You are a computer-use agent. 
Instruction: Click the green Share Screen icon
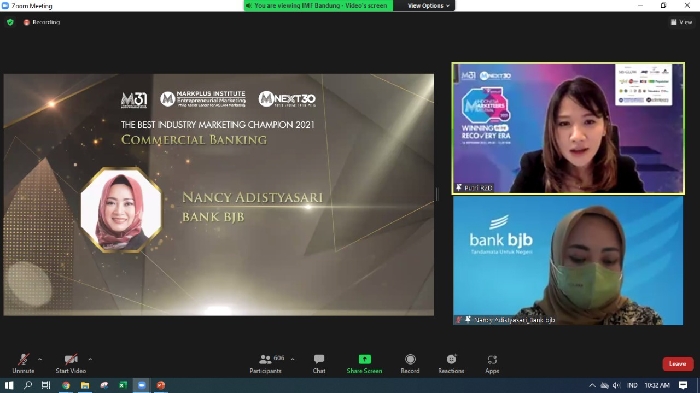tap(364, 360)
